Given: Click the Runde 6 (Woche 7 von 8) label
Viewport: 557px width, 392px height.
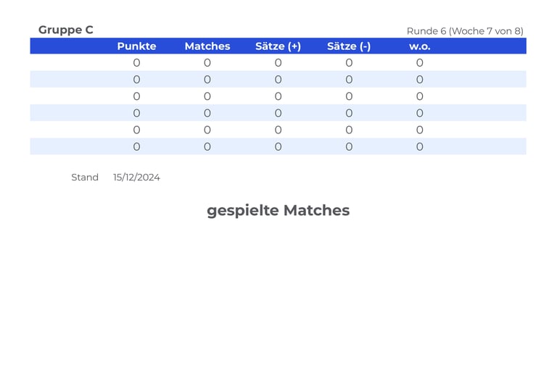Looking at the screenshot, I should [x=465, y=31].
